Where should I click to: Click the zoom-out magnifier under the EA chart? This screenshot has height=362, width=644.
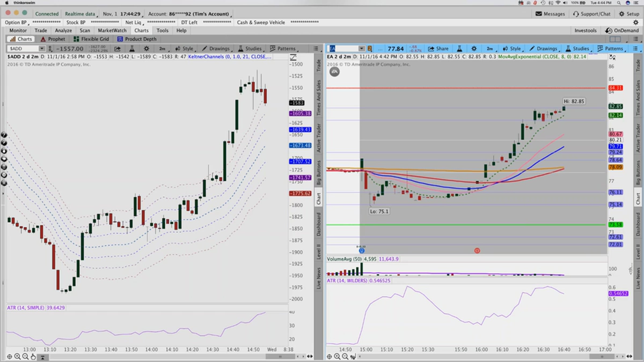(345, 356)
